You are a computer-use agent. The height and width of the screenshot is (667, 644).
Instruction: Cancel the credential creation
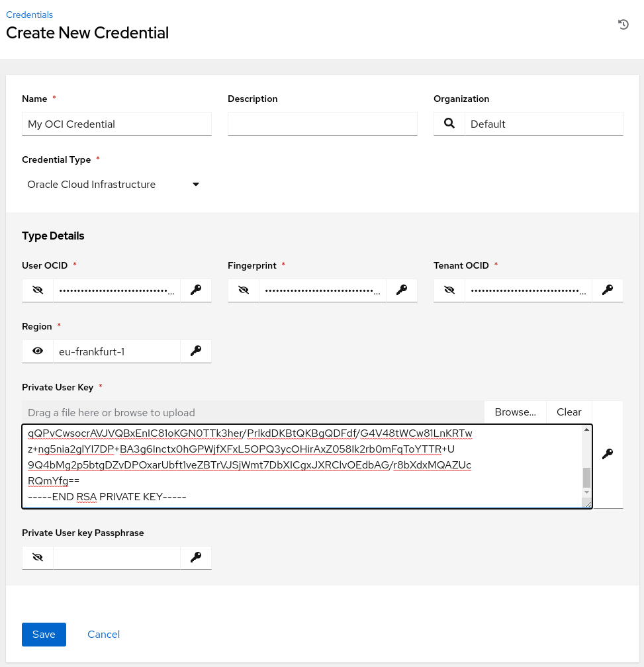tap(103, 634)
